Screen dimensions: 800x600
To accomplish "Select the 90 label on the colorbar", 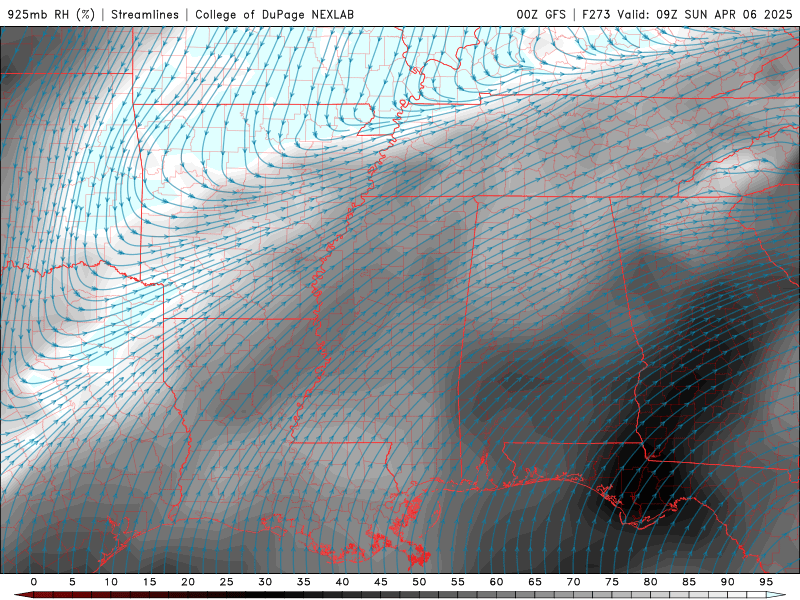I will [728, 582].
